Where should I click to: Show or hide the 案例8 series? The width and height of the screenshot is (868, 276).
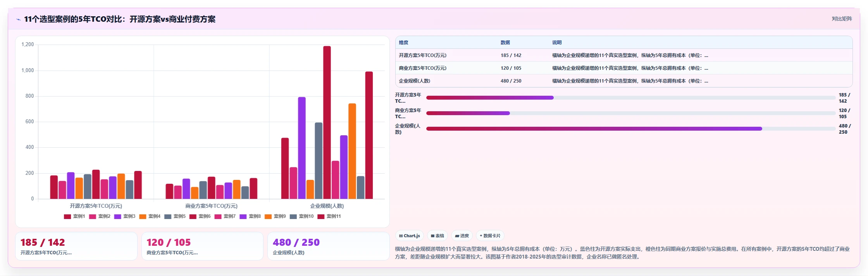pyautogui.click(x=250, y=216)
